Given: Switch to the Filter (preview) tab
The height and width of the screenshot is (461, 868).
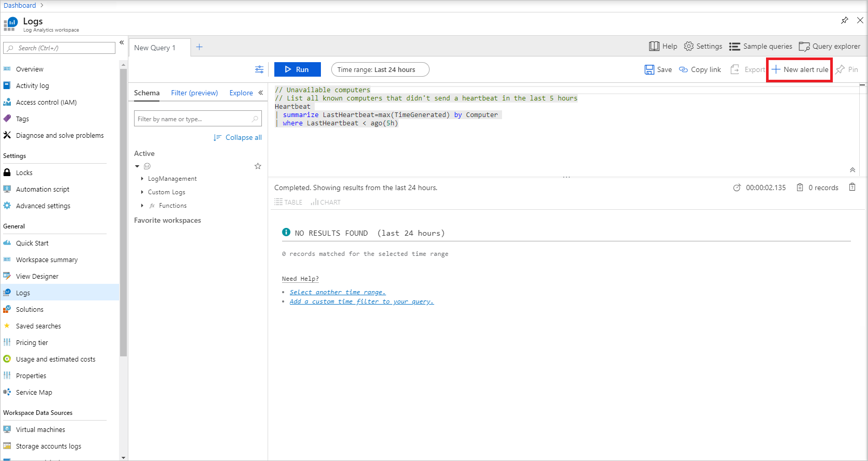Looking at the screenshot, I should click(195, 93).
